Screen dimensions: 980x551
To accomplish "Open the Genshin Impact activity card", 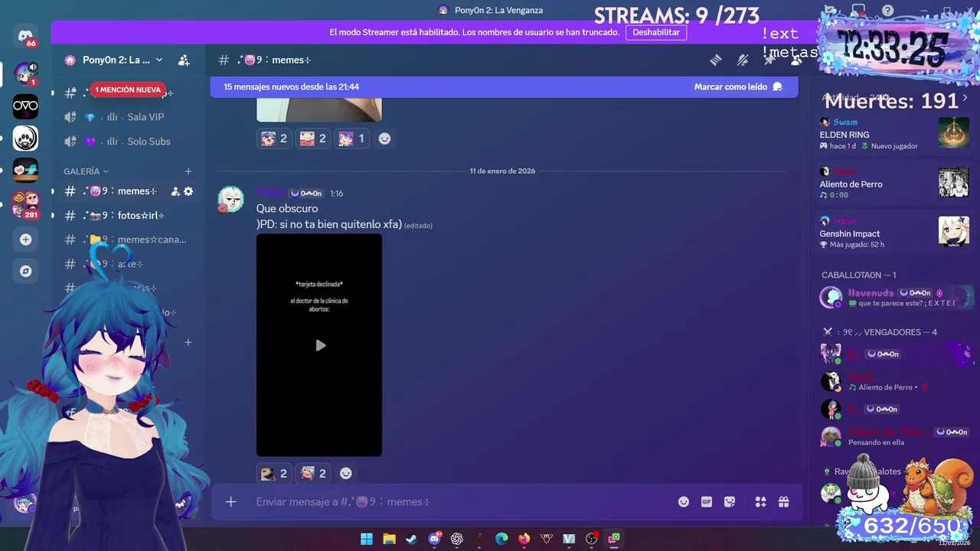I will coord(894,233).
